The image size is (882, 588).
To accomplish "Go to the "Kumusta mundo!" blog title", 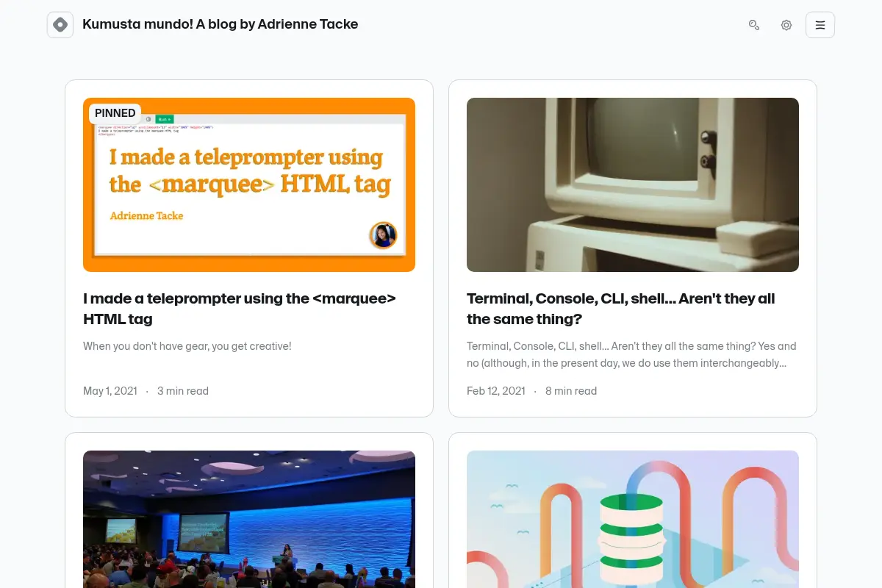I will tap(220, 24).
